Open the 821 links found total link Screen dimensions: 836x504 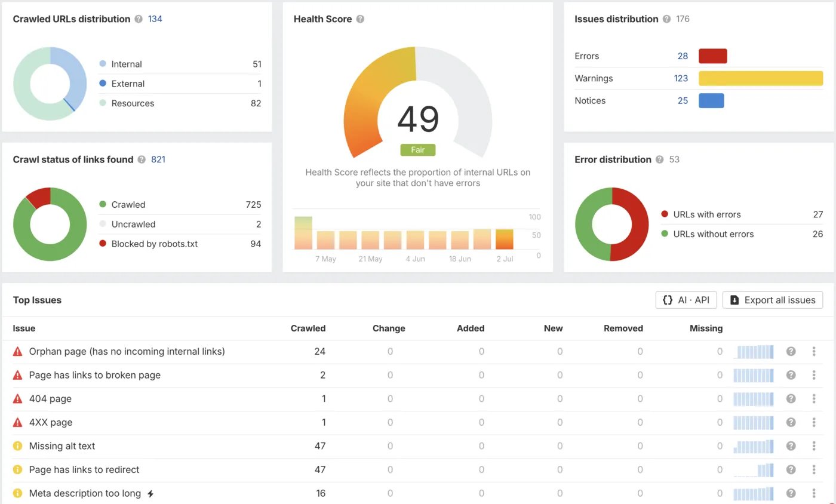click(158, 159)
